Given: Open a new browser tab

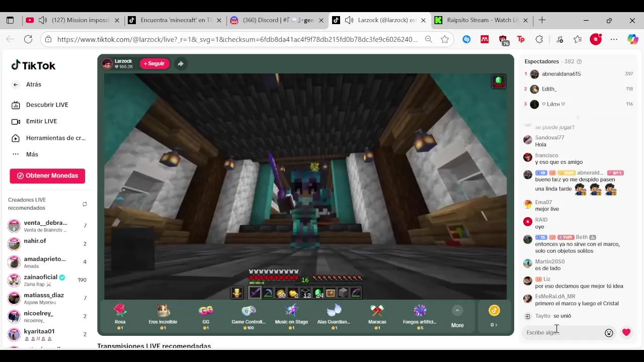Looking at the screenshot, I should (542, 20).
